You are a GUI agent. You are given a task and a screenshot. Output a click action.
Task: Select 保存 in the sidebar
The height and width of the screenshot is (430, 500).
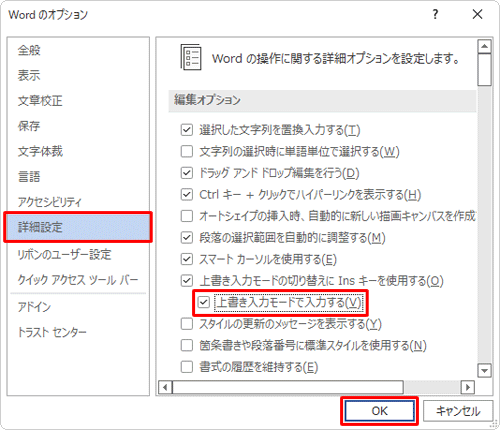coord(78,126)
